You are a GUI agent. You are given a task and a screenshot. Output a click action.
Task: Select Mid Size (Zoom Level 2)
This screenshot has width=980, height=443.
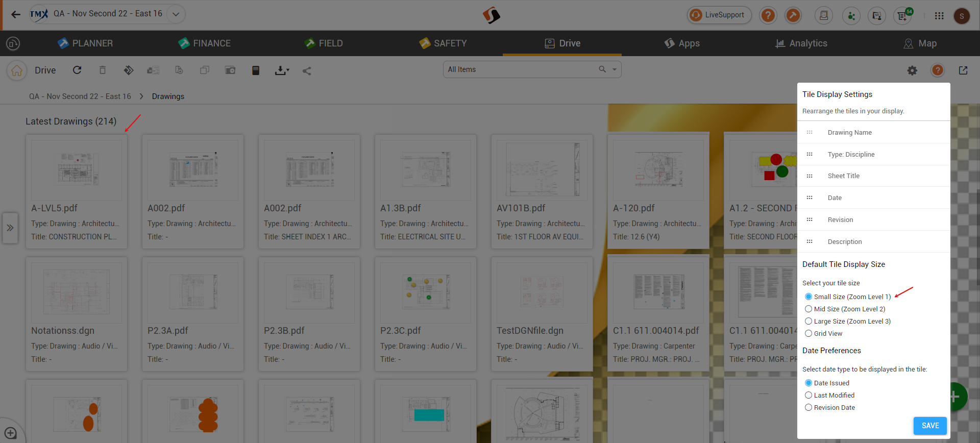(x=808, y=309)
